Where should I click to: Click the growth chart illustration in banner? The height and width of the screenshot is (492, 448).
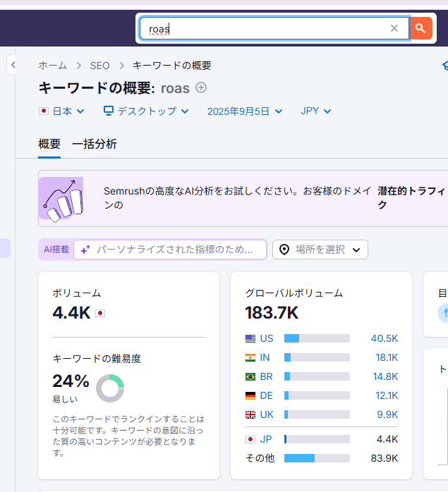61,199
